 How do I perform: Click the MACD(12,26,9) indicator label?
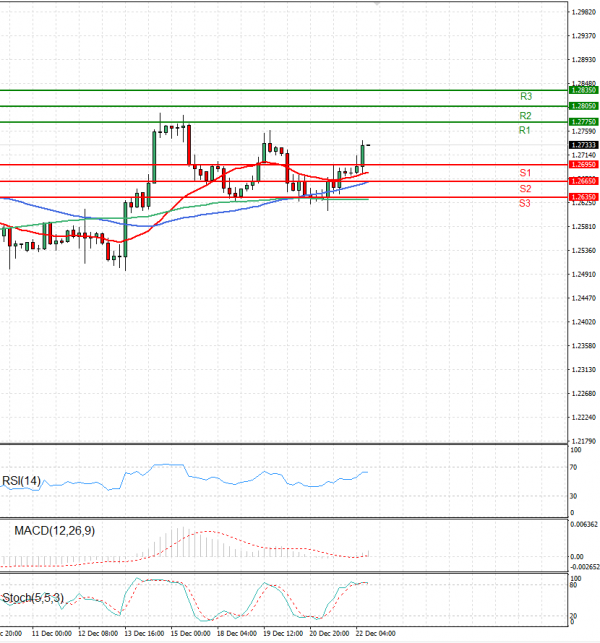55,531
